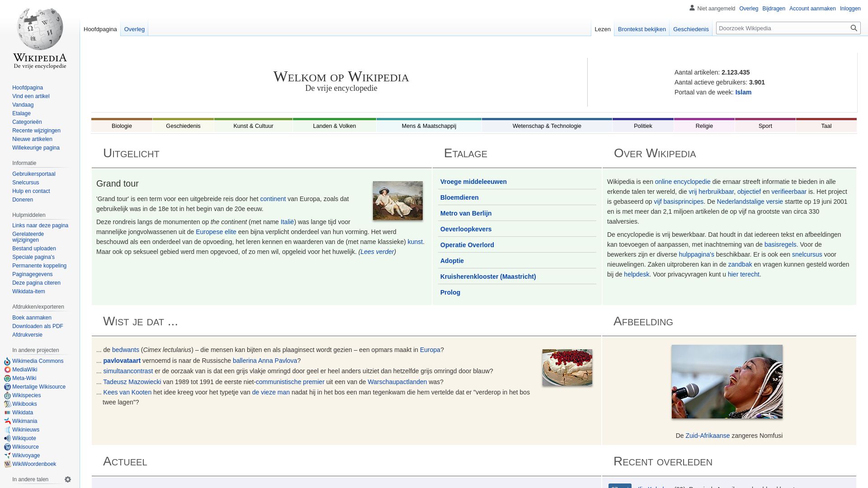The height and width of the screenshot is (488, 868).
Task: Click the Wikinieuws project icon
Action: (7, 430)
